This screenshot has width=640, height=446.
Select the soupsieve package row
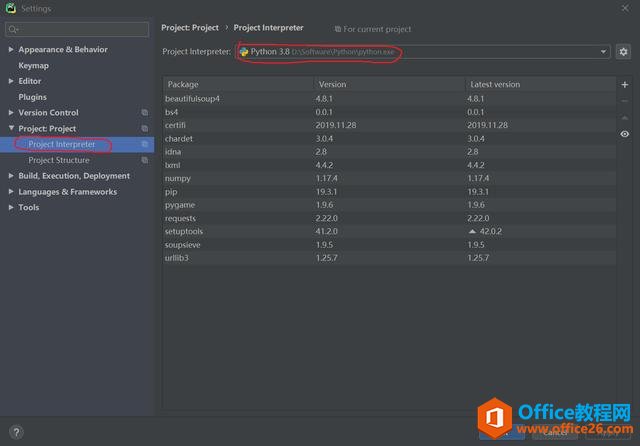tap(389, 244)
